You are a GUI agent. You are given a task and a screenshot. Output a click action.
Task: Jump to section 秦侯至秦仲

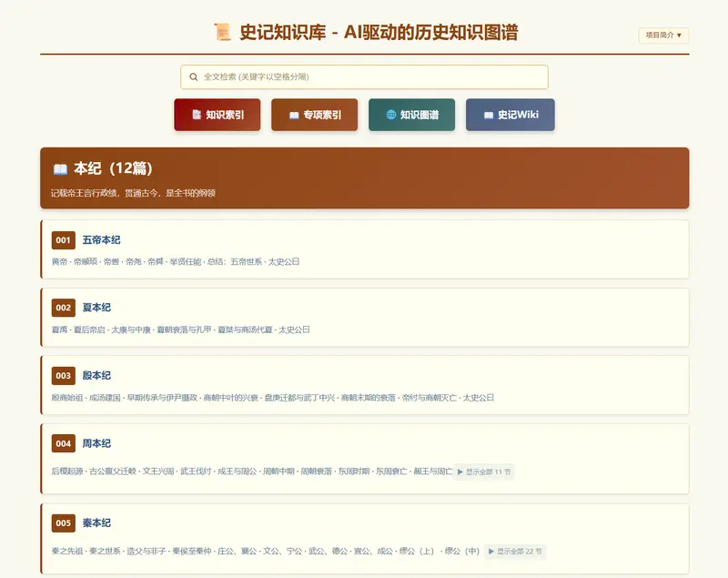point(192,551)
